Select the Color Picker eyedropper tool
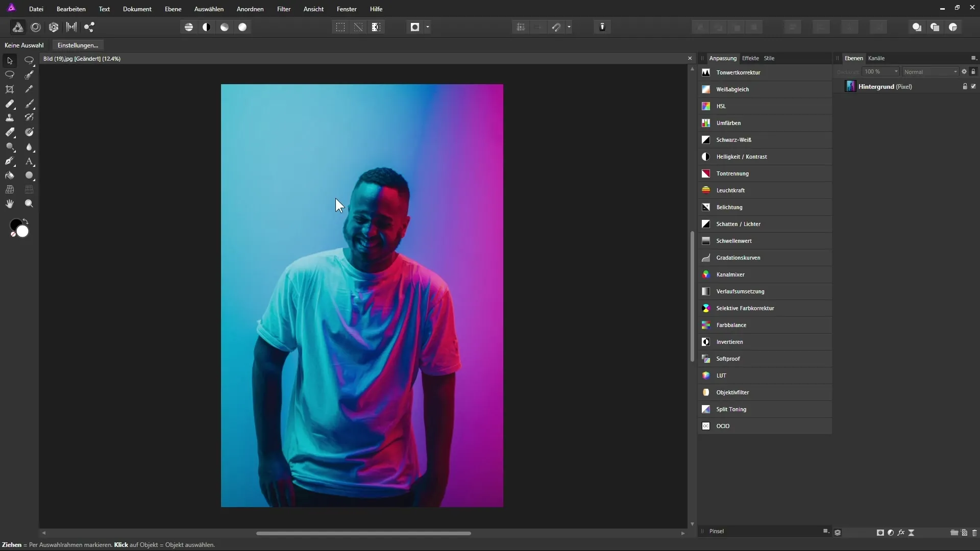Image resolution: width=980 pixels, height=551 pixels. pos(29,89)
